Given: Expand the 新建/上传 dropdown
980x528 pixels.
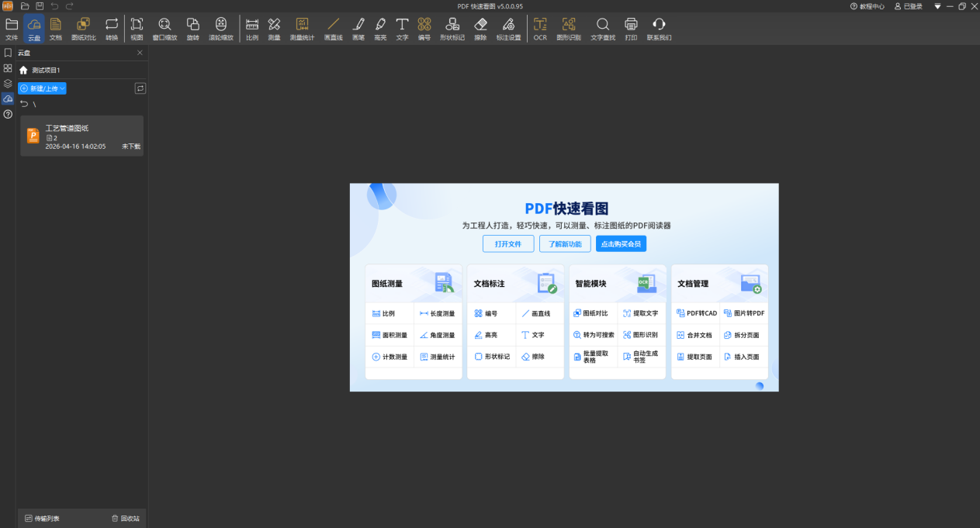Looking at the screenshot, I should (43, 88).
